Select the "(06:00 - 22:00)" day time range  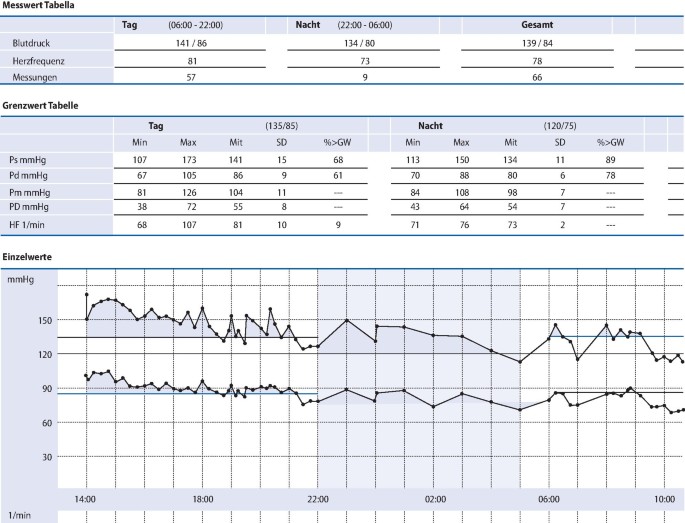coord(196,25)
